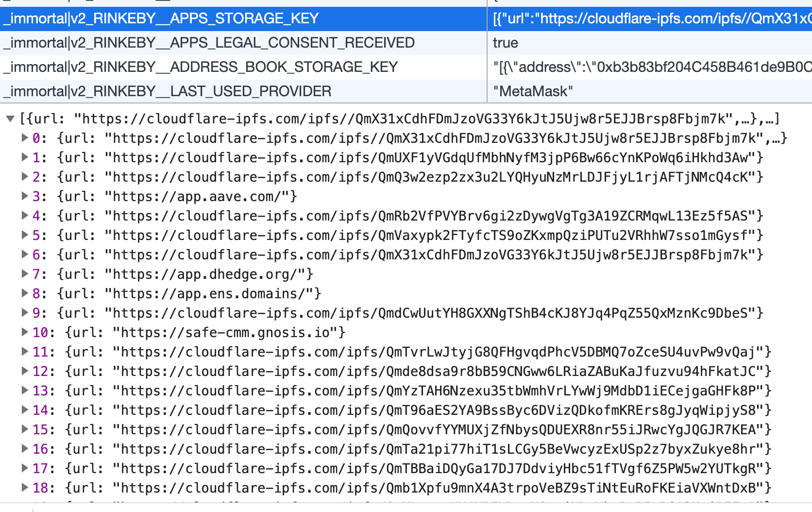Expand array entry 12 triangle
Screen dimensions: 812x512
tap(24, 371)
